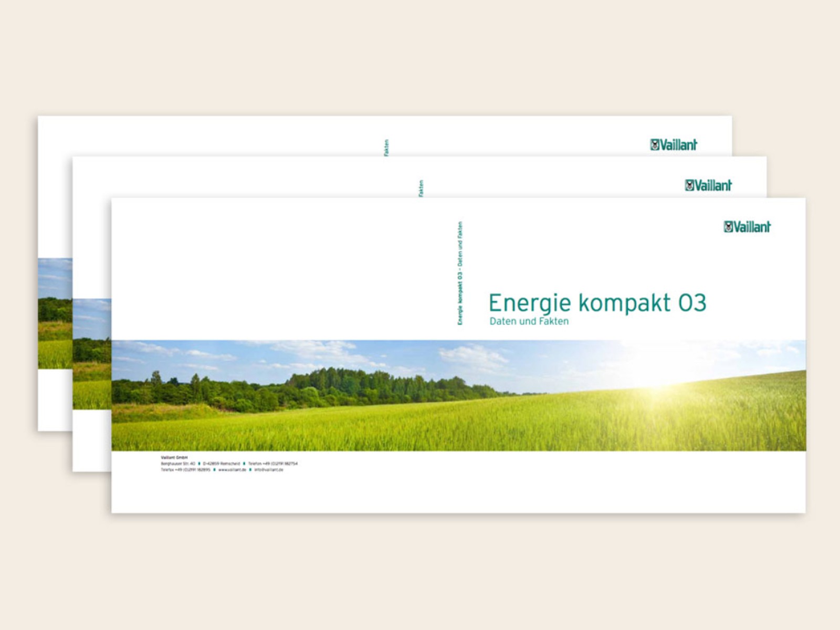
Task: Click the vertical spine text on the middle brochure
Action: pyautogui.click(x=421, y=188)
